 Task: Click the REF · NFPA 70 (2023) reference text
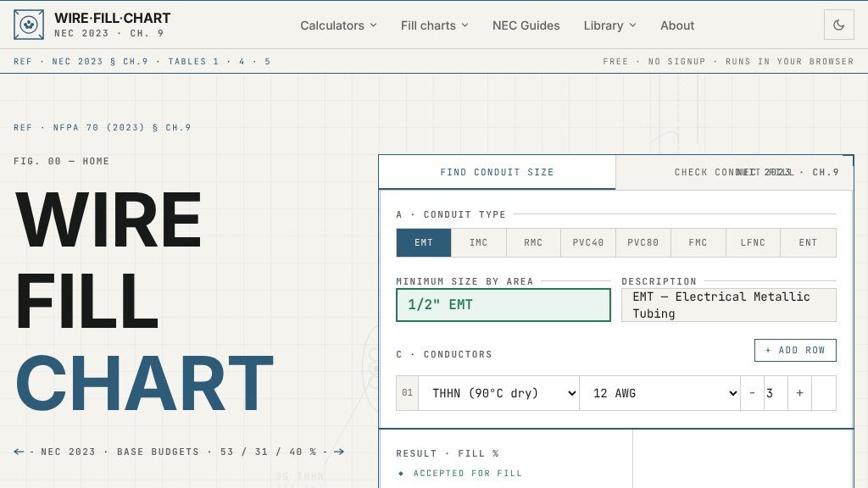103,127
